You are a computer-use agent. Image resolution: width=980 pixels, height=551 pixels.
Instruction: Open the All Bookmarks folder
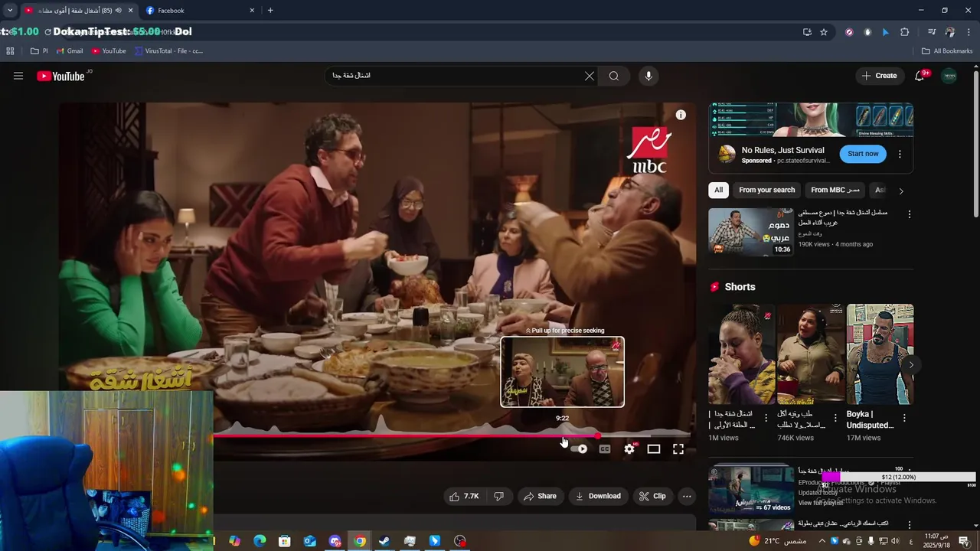point(947,51)
